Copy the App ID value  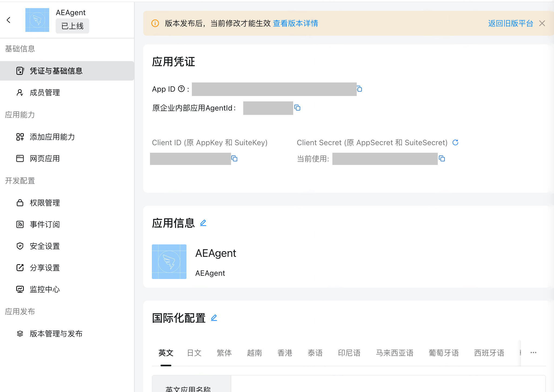(359, 89)
